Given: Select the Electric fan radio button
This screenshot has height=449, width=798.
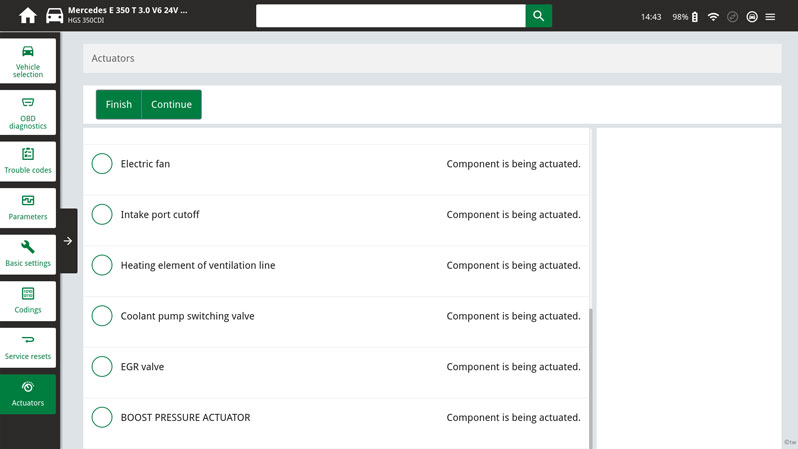Looking at the screenshot, I should [102, 164].
